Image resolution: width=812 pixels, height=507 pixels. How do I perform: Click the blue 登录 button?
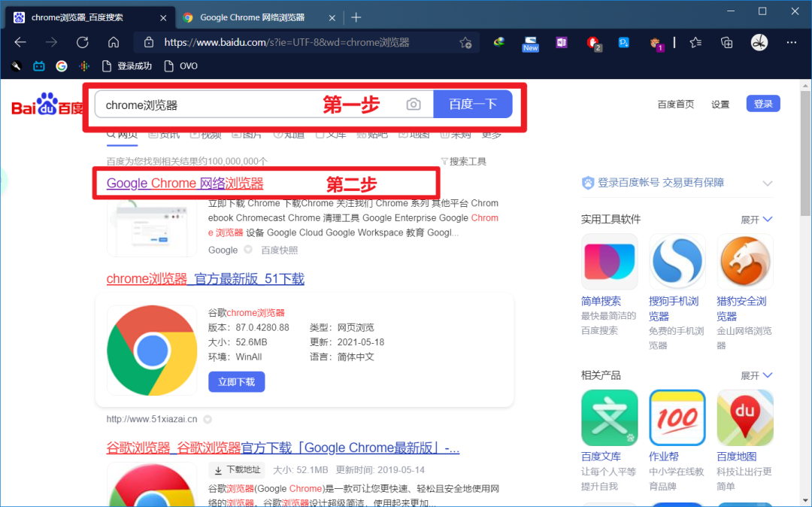pyautogui.click(x=763, y=104)
